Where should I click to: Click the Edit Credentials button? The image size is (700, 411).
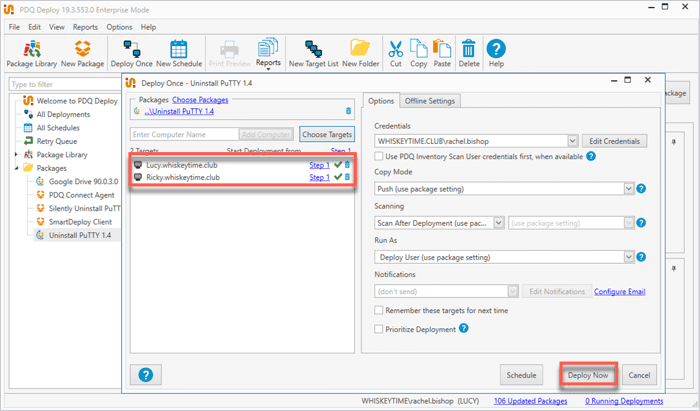(614, 141)
